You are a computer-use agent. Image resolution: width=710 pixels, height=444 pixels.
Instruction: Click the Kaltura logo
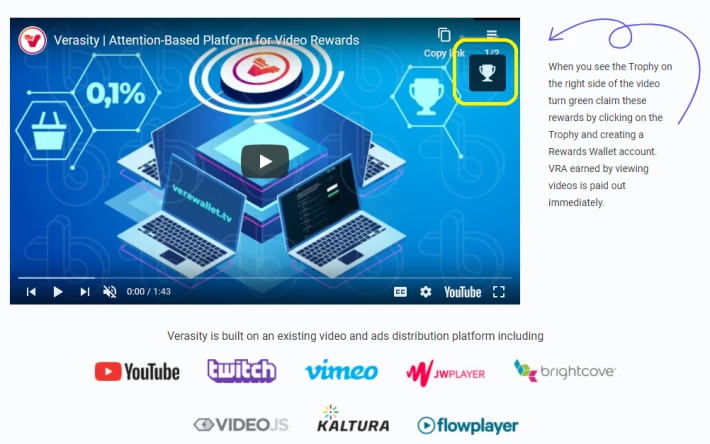pyautogui.click(x=353, y=419)
